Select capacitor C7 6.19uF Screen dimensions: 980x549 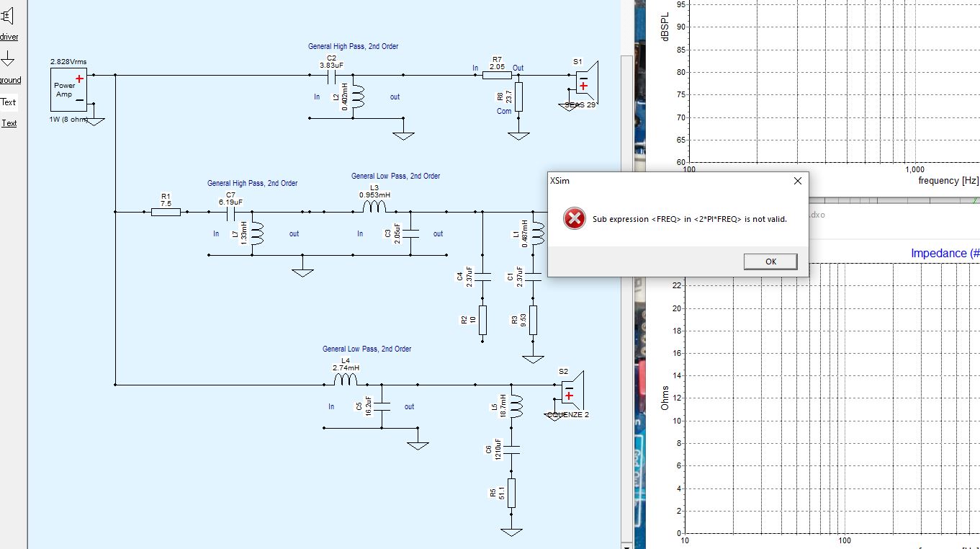231,213
